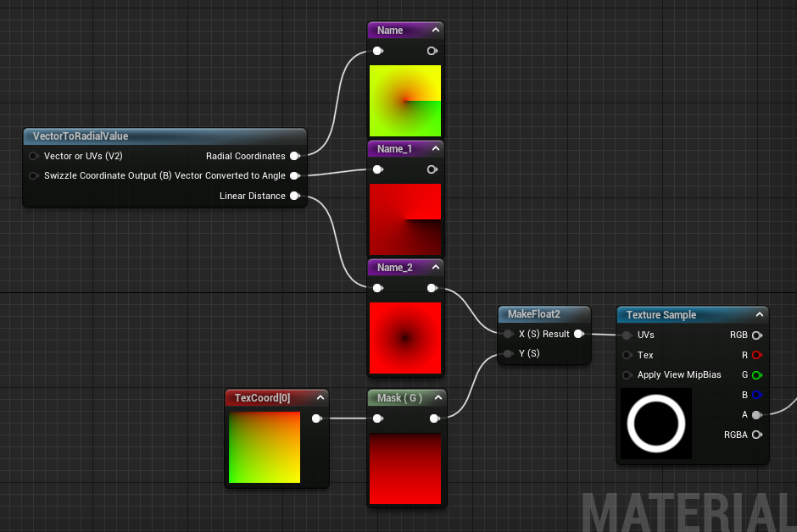The image size is (797, 532).
Task: Click the Mask ( G ) output pin
Action: [434, 418]
